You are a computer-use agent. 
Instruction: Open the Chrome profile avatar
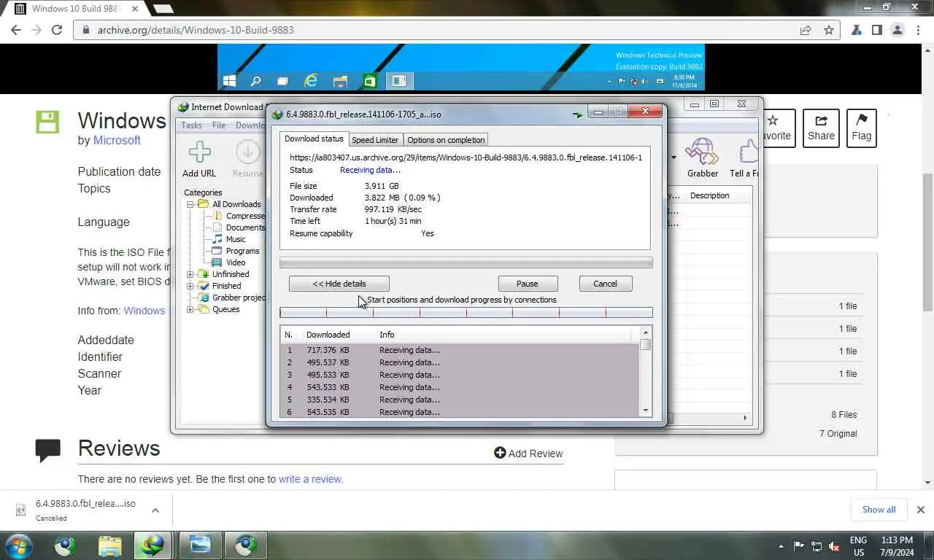898,30
